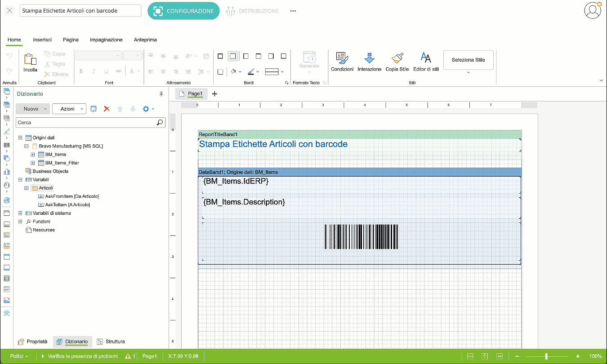Toggle the bottom border button

283,56
